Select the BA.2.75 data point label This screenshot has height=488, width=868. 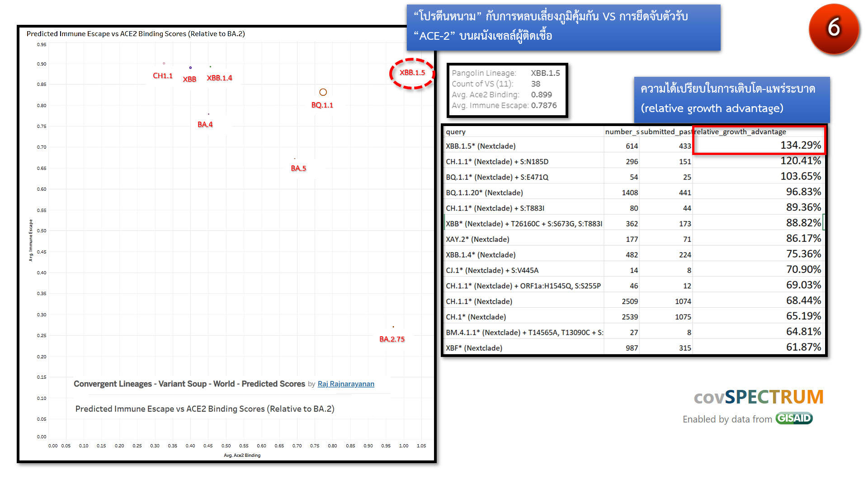[x=392, y=339]
